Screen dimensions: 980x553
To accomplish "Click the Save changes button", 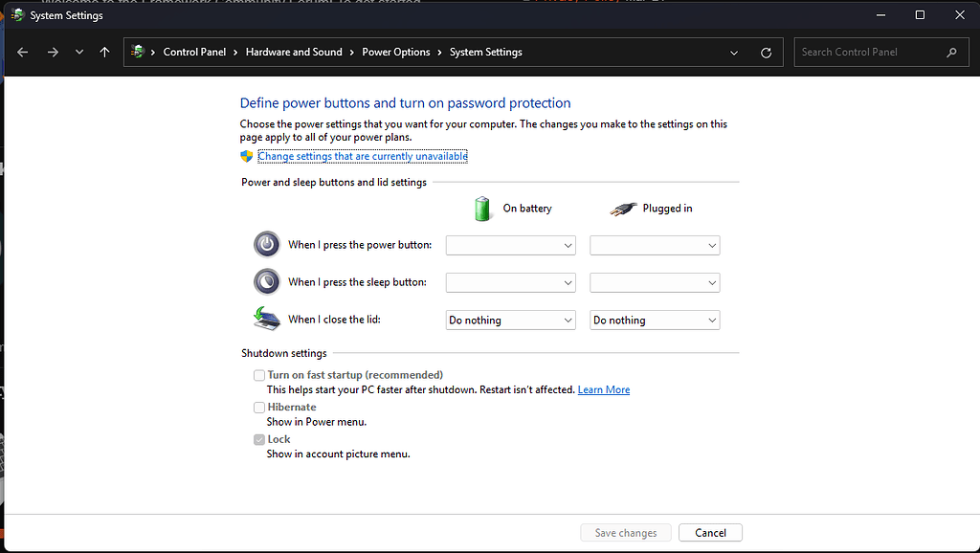I will (x=625, y=532).
